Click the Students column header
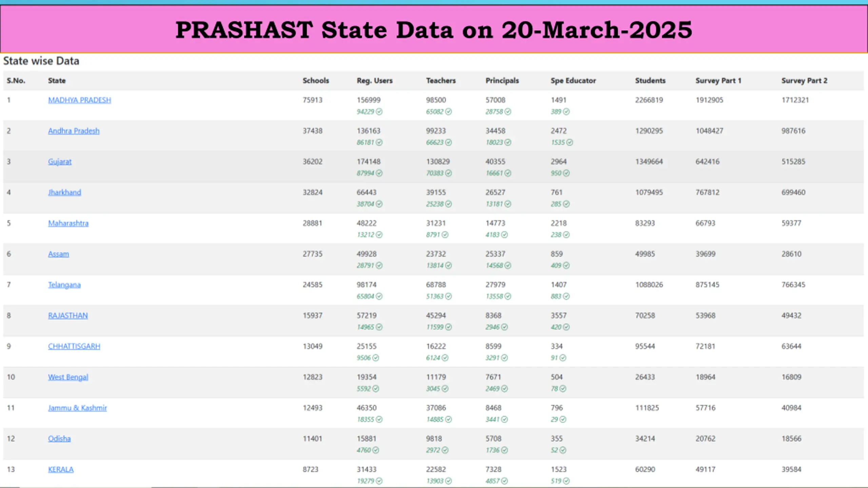868x488 pixels. 650,81
